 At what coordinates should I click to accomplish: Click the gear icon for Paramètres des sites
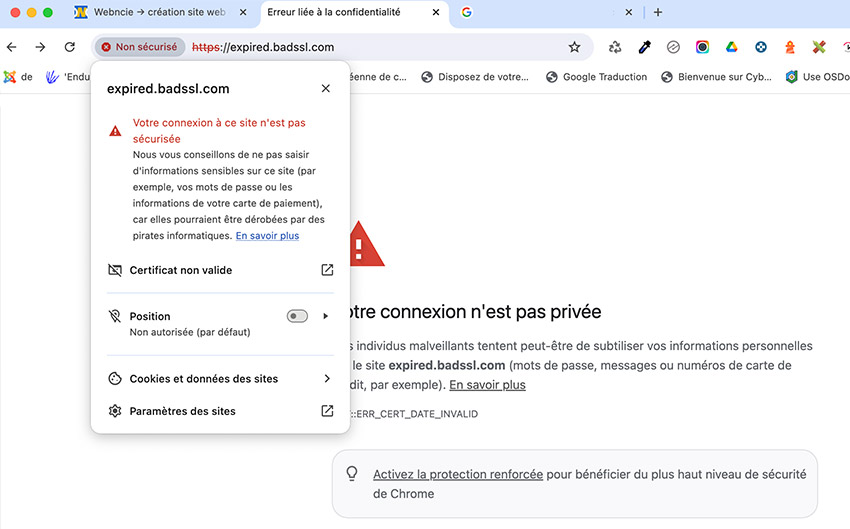115,411
